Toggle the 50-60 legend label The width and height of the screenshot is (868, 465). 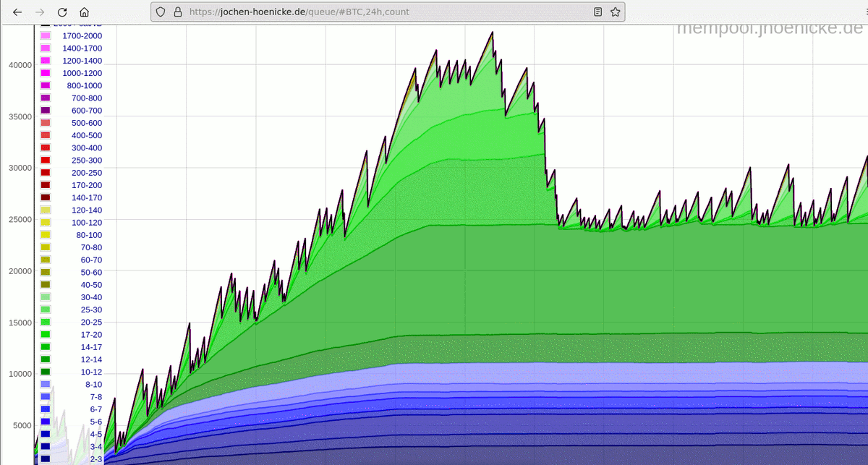click(91, 272)
